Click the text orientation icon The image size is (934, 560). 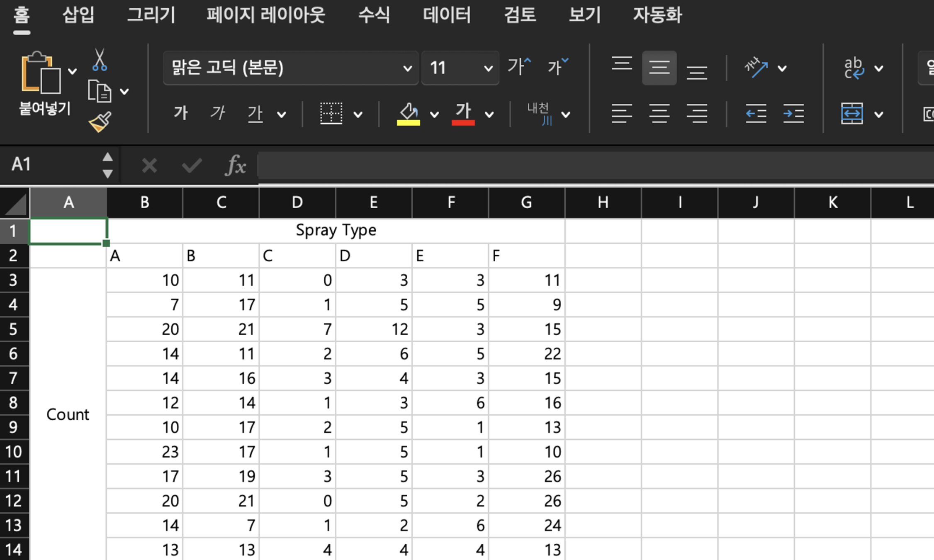point(756,68)
